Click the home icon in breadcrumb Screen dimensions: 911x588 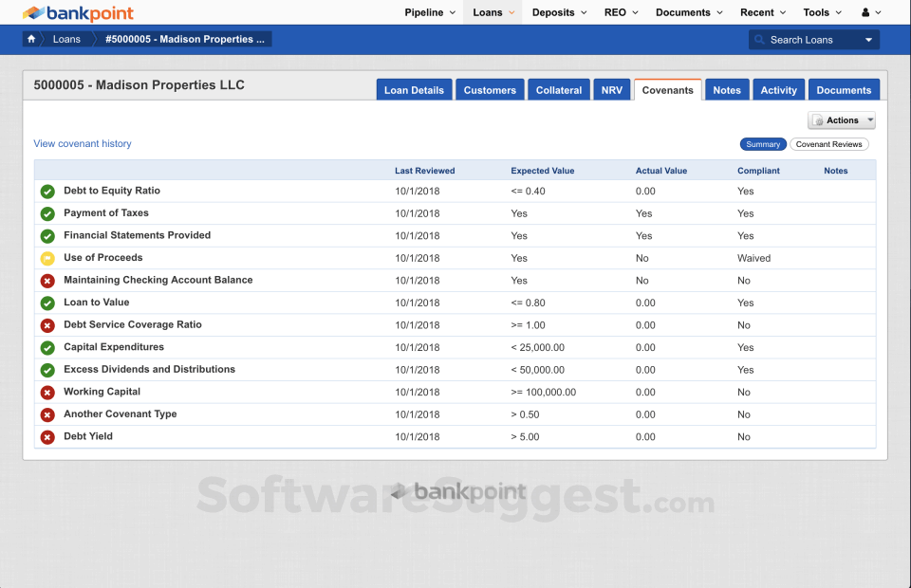[31, 40]
